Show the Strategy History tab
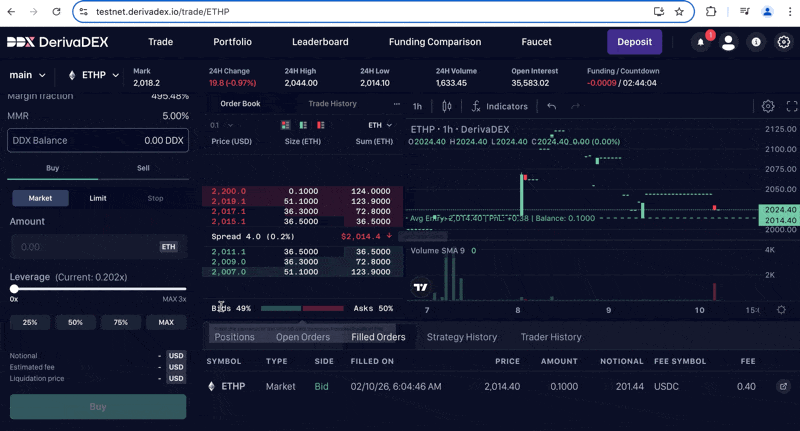 (462, 337)
